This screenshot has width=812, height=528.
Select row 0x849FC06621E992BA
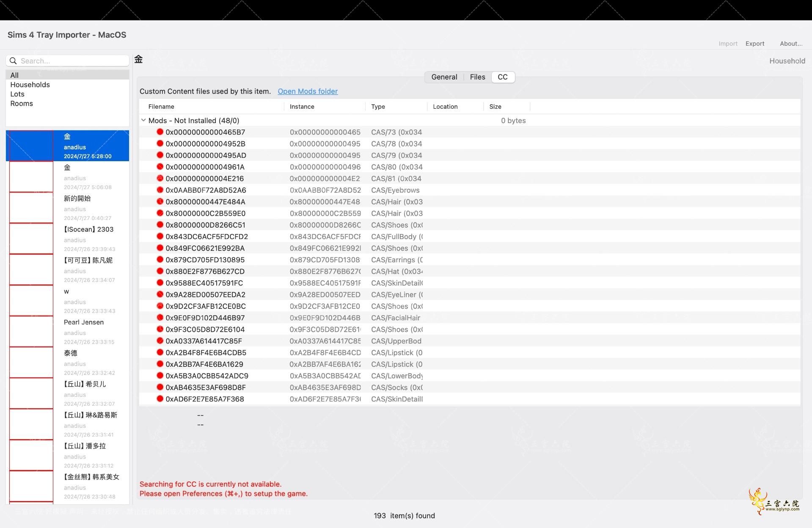point(469,248)
